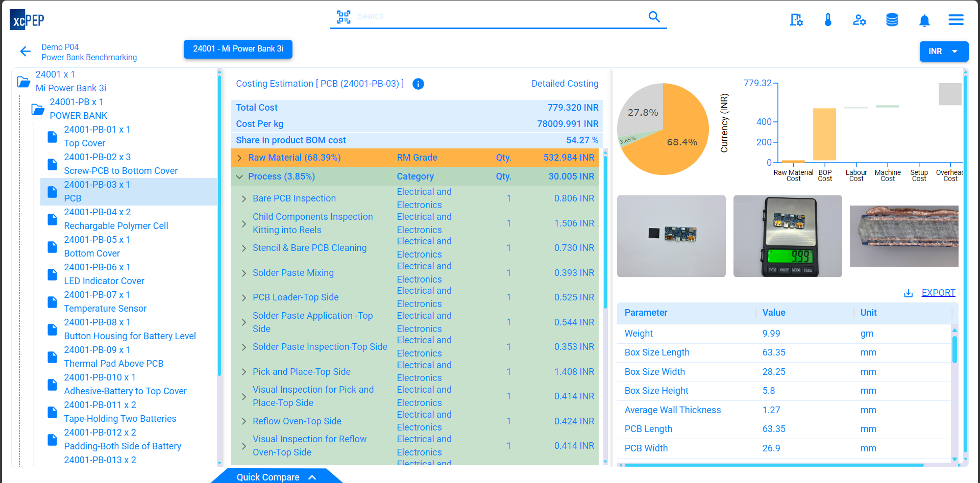Click the Rechargable Polymer Cell file icon
This screenshot has height=483, width=980.
52,219
